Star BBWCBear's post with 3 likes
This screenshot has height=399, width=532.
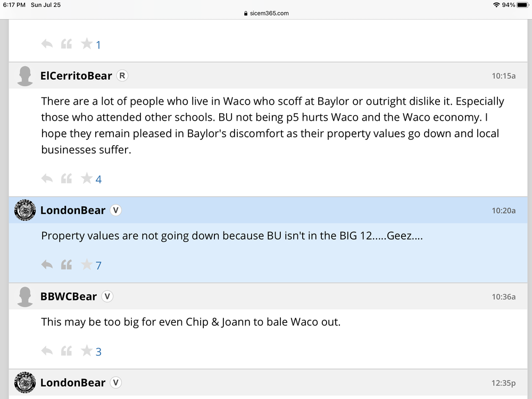(87, 351)
